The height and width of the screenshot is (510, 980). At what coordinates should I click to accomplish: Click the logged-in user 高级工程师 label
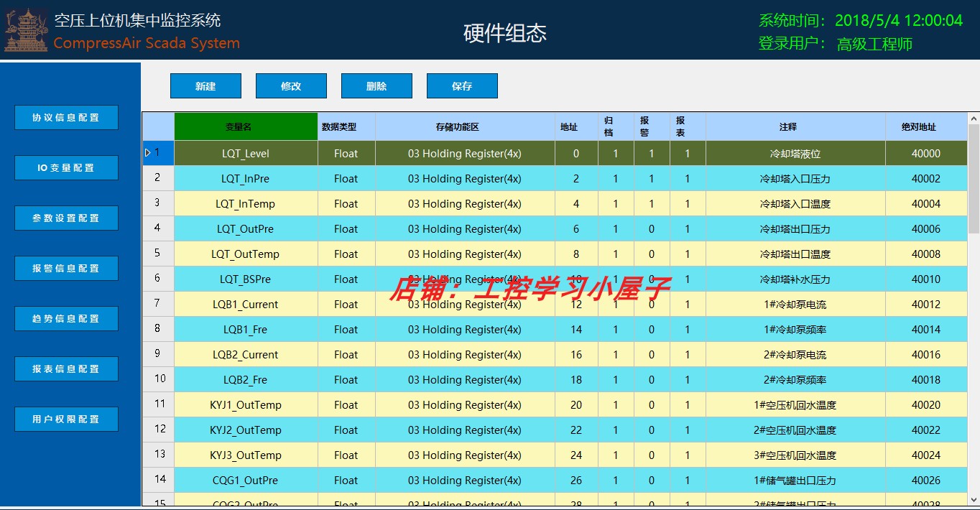point(874,44)
